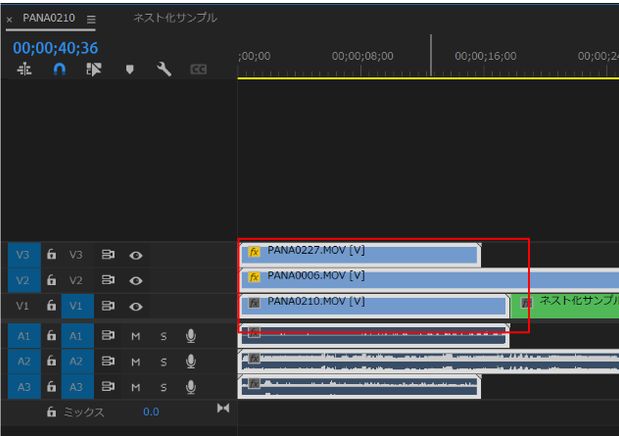Enable voice-over record on A3
This screenshot has width=619, height=436.
click(191, 387)
